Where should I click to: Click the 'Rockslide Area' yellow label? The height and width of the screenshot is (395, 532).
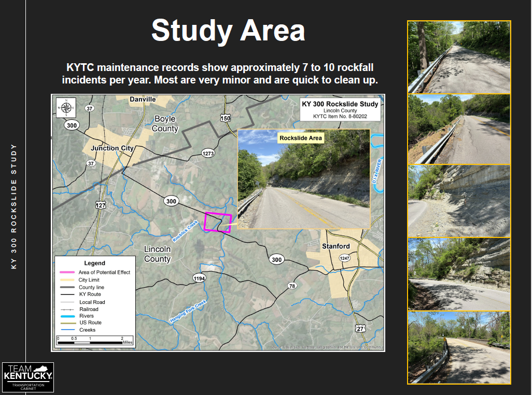[x=301, y=138]
